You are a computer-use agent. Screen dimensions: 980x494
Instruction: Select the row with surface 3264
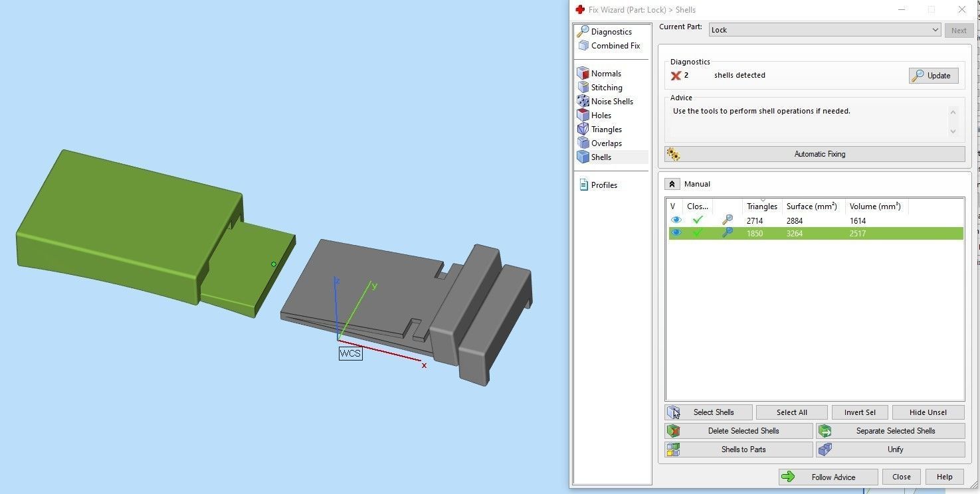816,233
